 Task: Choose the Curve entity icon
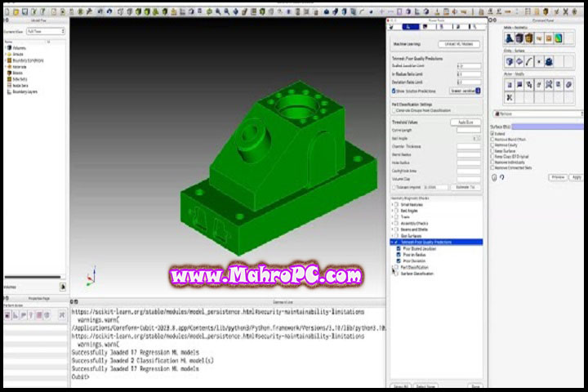(x=529, y=61)
